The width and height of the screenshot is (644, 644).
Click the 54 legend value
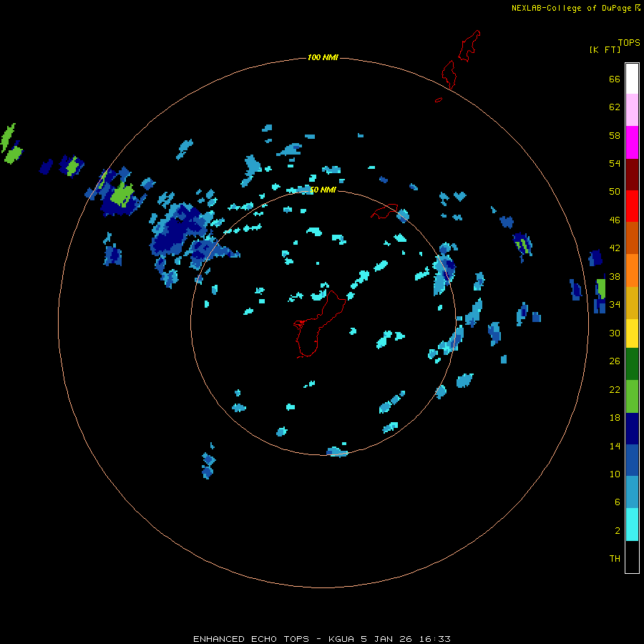[615, 163]
